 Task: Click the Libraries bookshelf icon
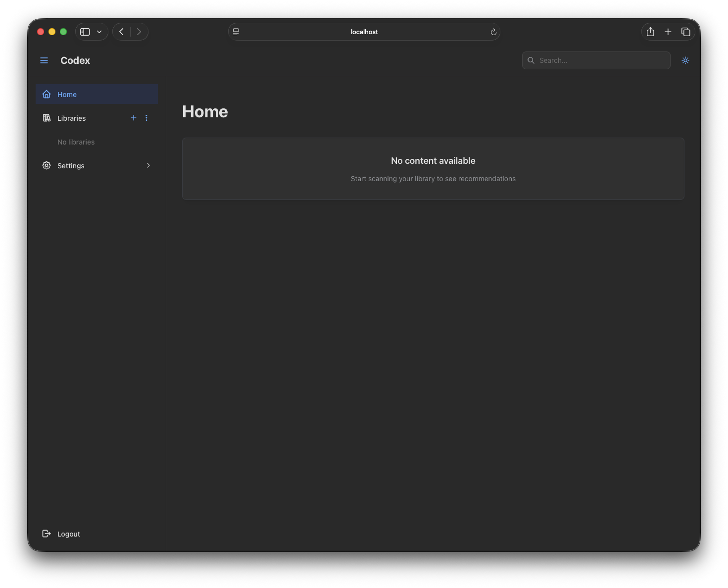pos(47,118)
